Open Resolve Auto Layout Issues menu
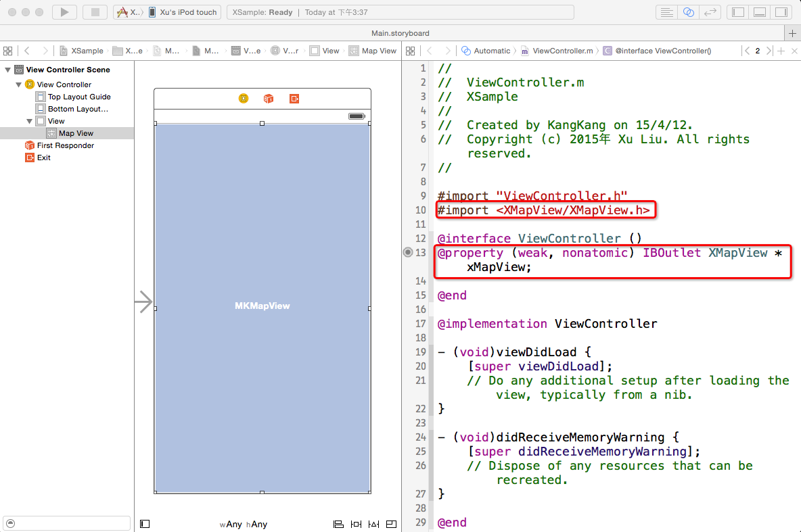The width and height of the screenshot is (801, 532). click(x=373, y=524)
